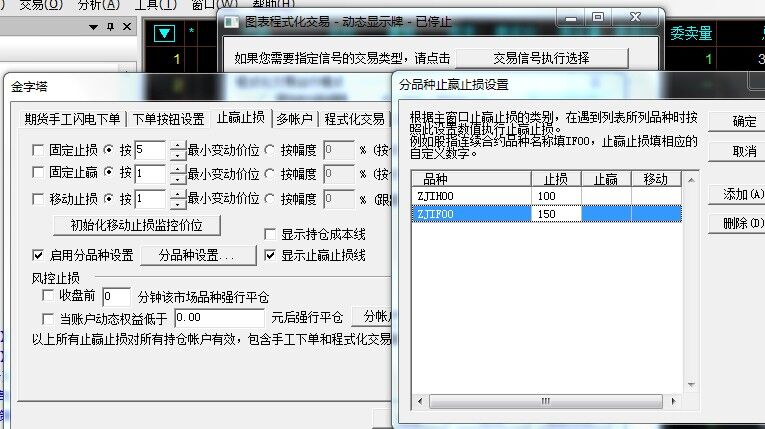Select the 止赢止损 tab
The image size is (765, 429).
click(x=241, y=118)
